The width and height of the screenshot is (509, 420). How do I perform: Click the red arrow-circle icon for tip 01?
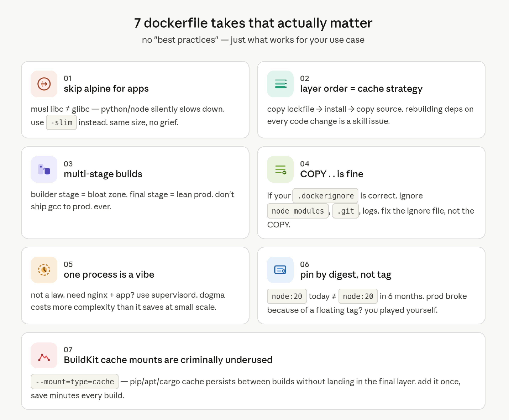pyautogui.click(x=44, y=84)
